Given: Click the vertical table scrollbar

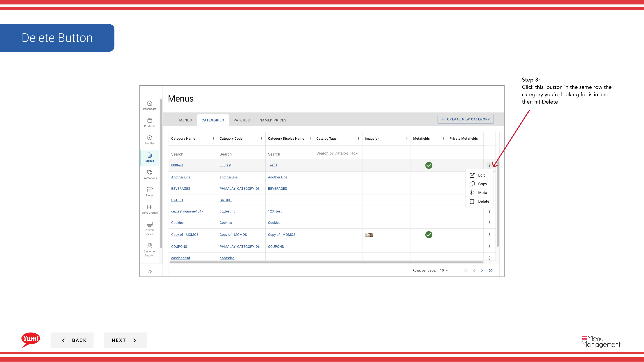Looking at the screenshot, I should point(497,204).
